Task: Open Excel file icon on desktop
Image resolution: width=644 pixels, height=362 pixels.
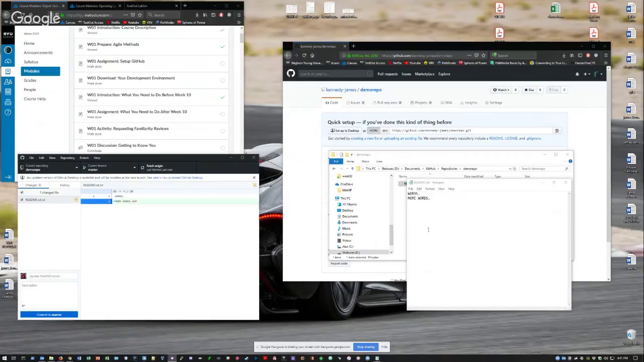Action: point(555,10)
